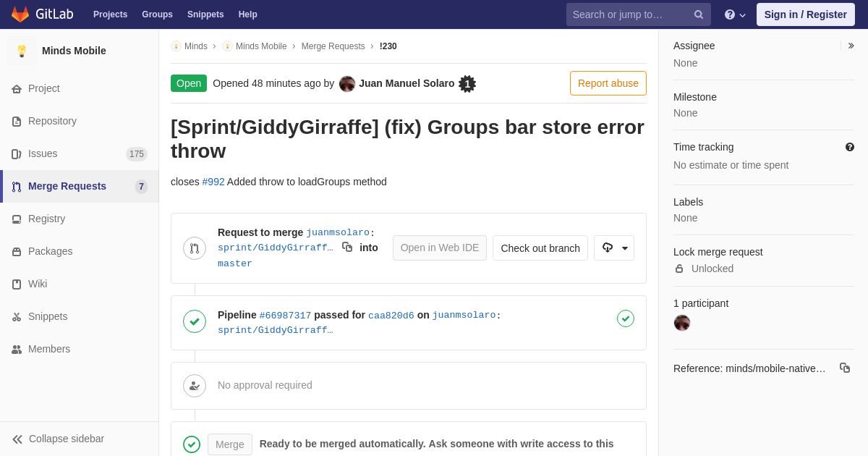Click the Merge Requests icon in the sidebar
This screenshot has height=456, width=868.
[x=17, y=187]
